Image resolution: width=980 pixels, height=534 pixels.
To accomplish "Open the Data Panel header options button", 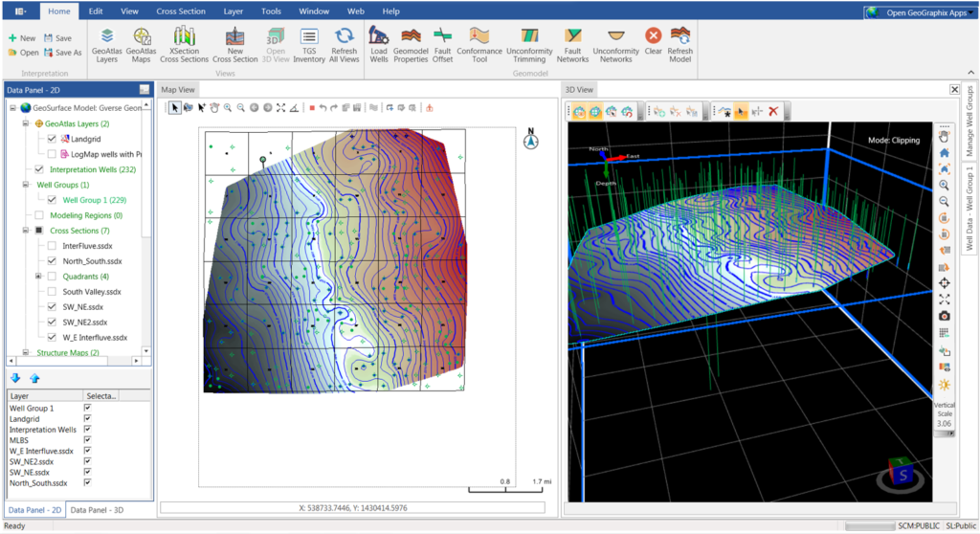I will point(145,89).
